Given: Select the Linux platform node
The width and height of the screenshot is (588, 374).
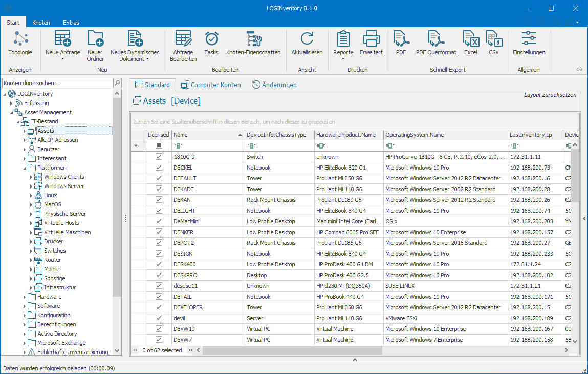Looking at the screenshot, I should [x=50, y=195].
